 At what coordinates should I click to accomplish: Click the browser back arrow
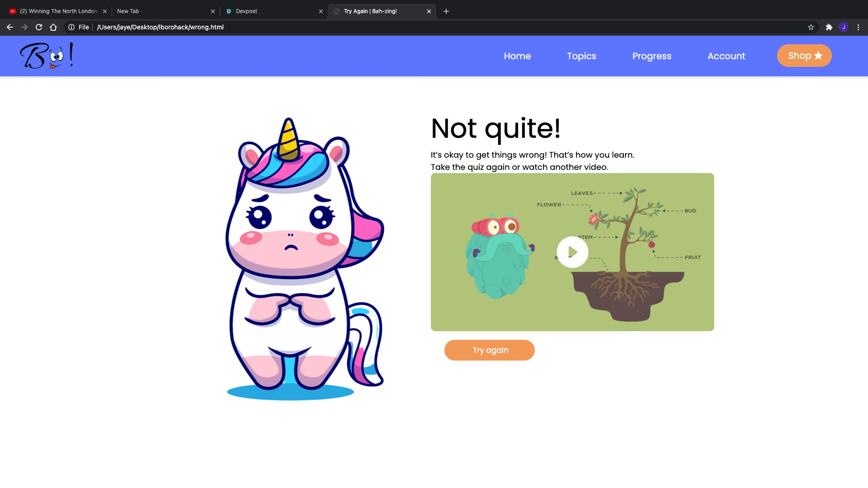coord(10,27)
